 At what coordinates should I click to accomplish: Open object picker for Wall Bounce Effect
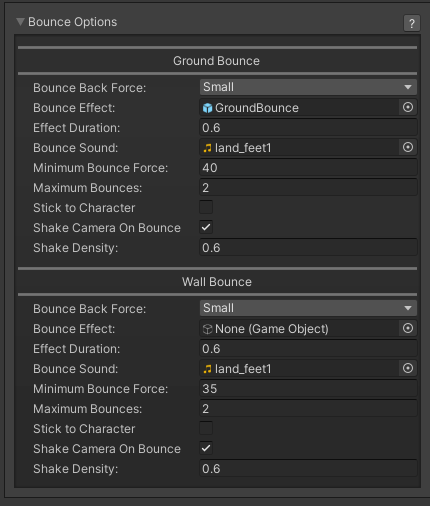408,328
